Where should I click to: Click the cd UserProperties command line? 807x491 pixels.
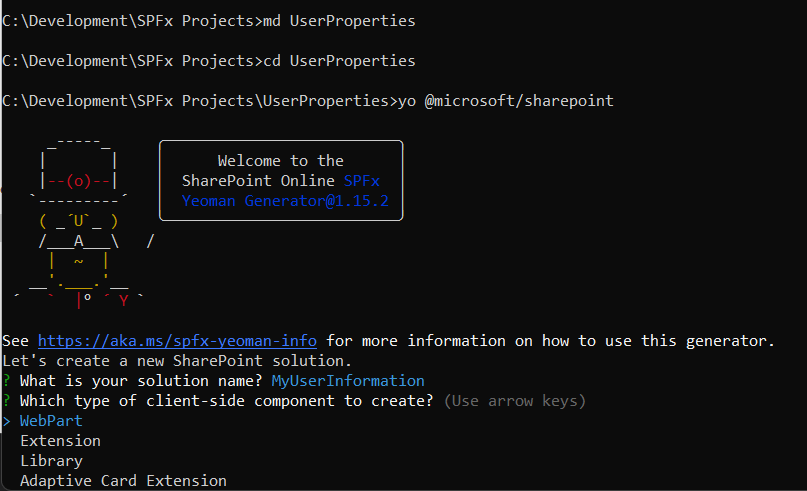[208, 61]
